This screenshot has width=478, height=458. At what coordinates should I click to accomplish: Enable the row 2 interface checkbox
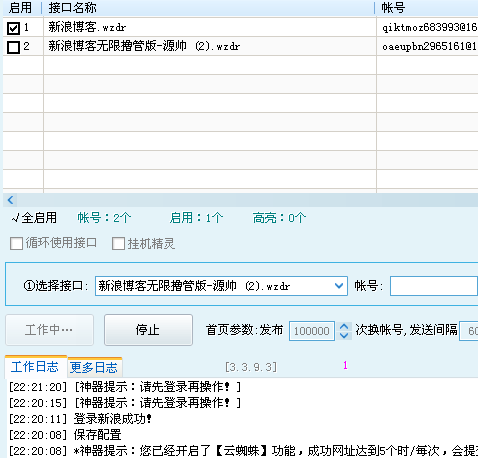click(x=13, y=47)
